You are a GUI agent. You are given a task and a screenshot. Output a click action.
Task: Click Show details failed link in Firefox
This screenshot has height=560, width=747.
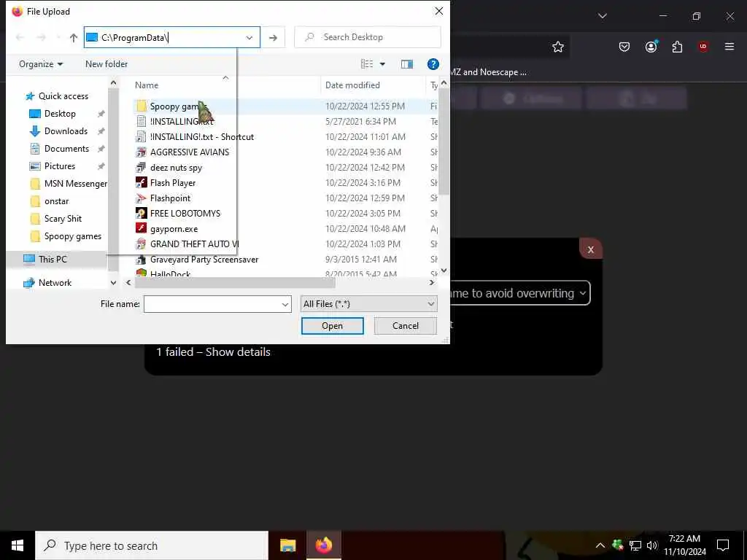[x=238, y=352]
